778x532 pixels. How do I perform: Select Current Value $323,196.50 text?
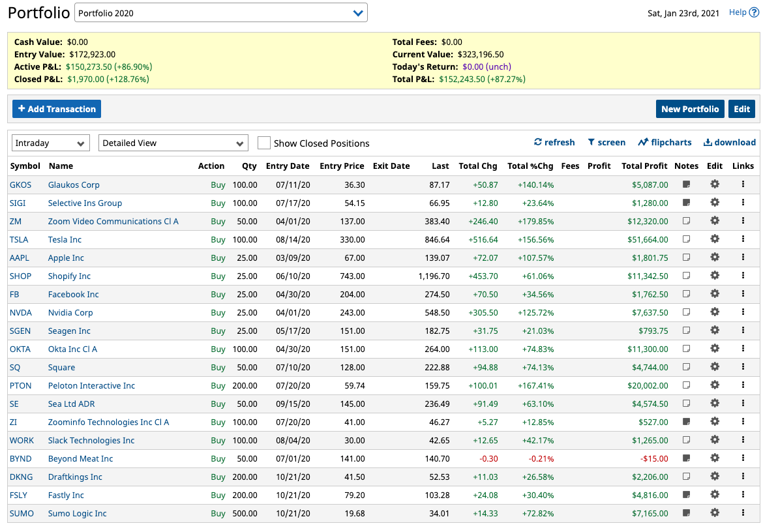tap(480, 55)
